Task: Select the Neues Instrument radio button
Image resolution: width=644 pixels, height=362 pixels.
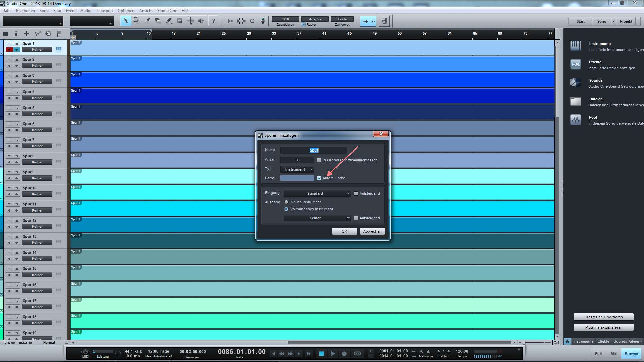Action: click(x=286, y=202)
